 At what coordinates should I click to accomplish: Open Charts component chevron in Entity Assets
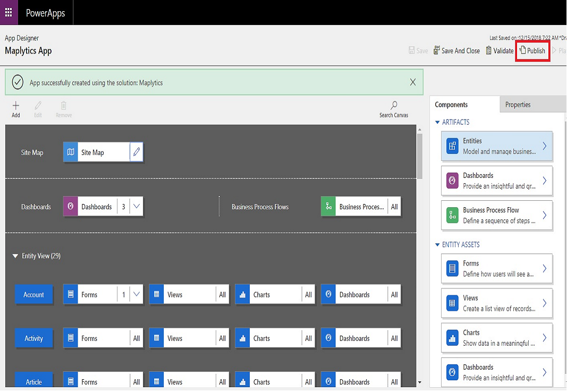pos(544,338)
